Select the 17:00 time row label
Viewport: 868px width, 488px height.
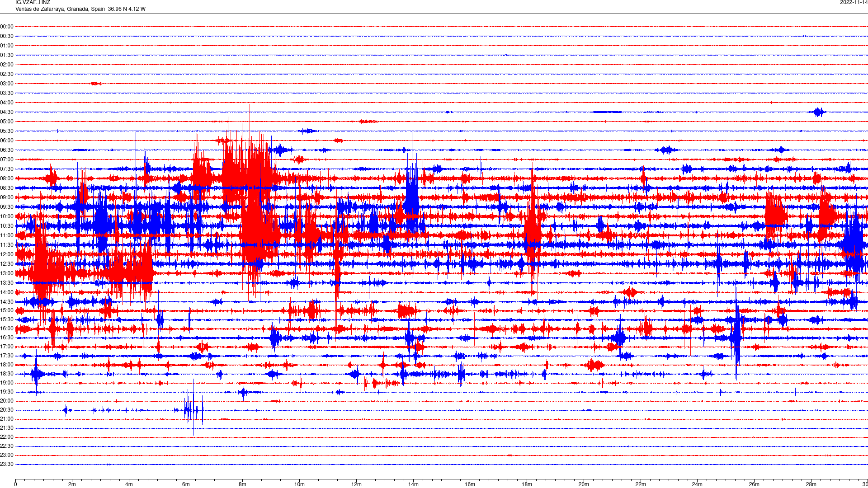point(7,347)
